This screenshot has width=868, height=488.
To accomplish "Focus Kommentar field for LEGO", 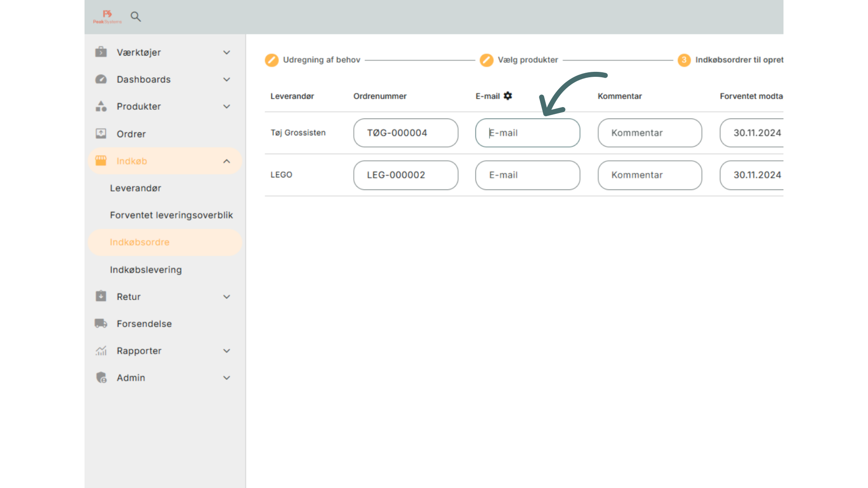I will [x=650, y=175].
